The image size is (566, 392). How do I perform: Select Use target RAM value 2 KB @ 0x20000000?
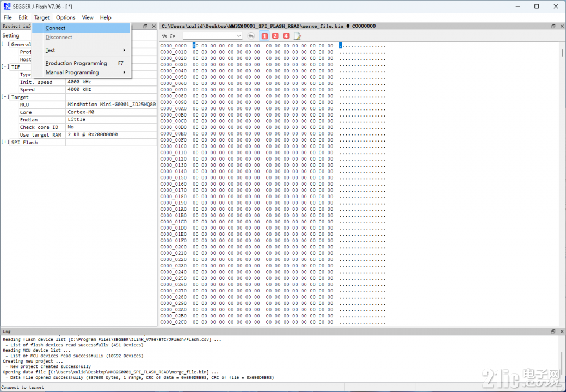click(112, 134)
